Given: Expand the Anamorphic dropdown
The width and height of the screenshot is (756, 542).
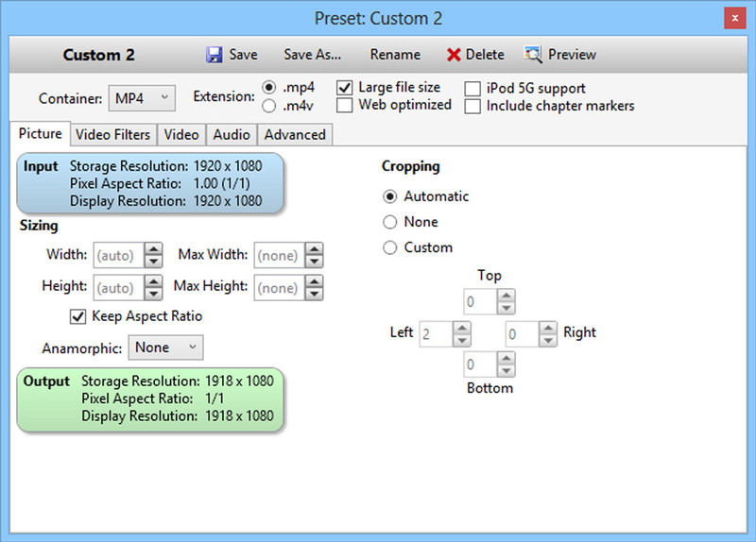Looking at the screenshot, I should click(165, 347).
